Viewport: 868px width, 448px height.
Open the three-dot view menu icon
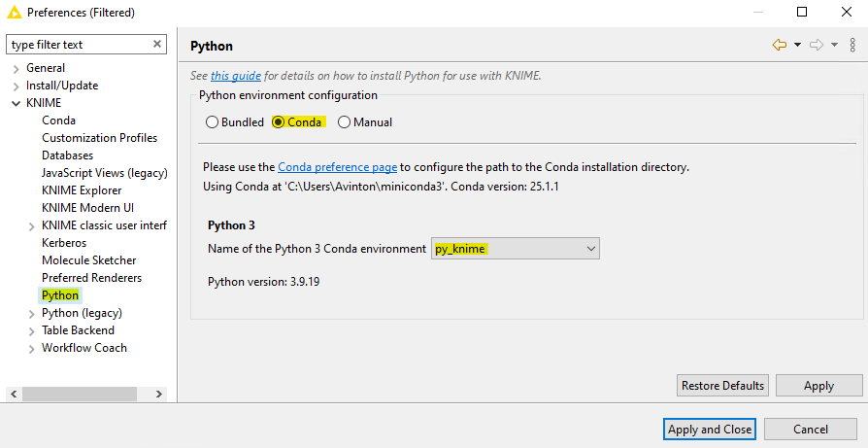click(852, 45)
